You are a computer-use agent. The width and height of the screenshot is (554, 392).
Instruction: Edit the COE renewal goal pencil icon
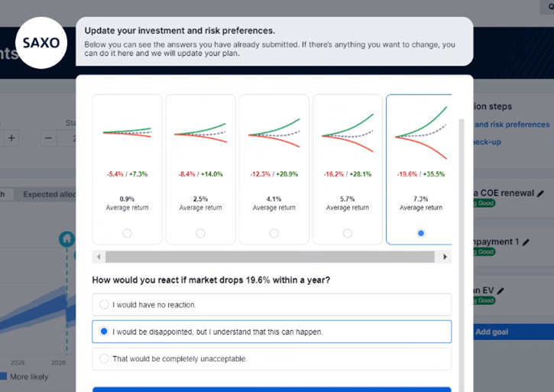(540, 193)
